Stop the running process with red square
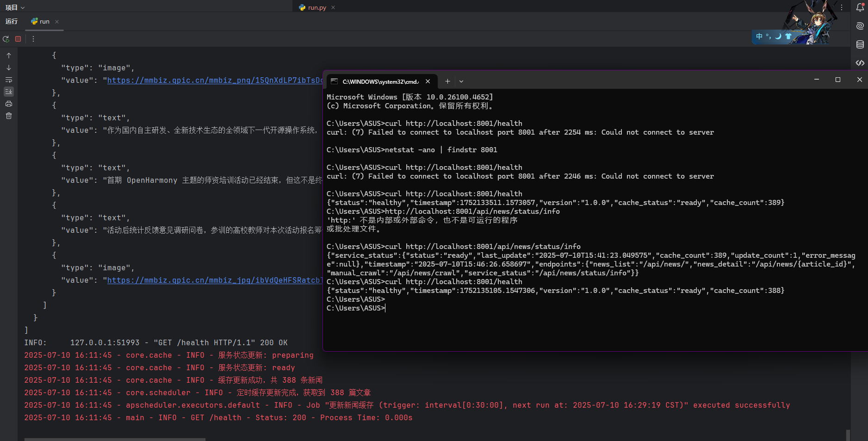 click(18, 39)
